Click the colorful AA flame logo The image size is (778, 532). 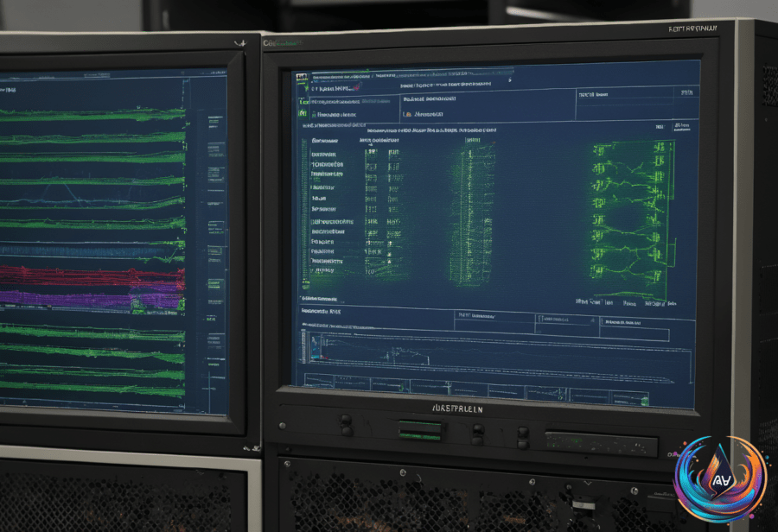pyautogui.click(x=722, y=479)
